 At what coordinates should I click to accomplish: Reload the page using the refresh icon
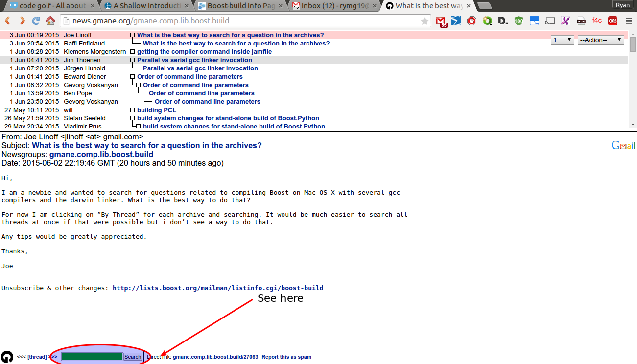36,21
